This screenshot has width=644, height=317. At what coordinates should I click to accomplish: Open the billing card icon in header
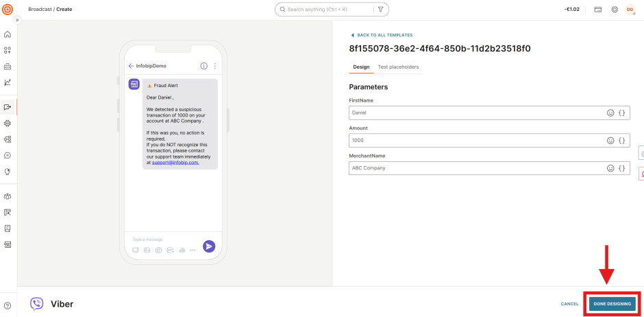[598, 9]
